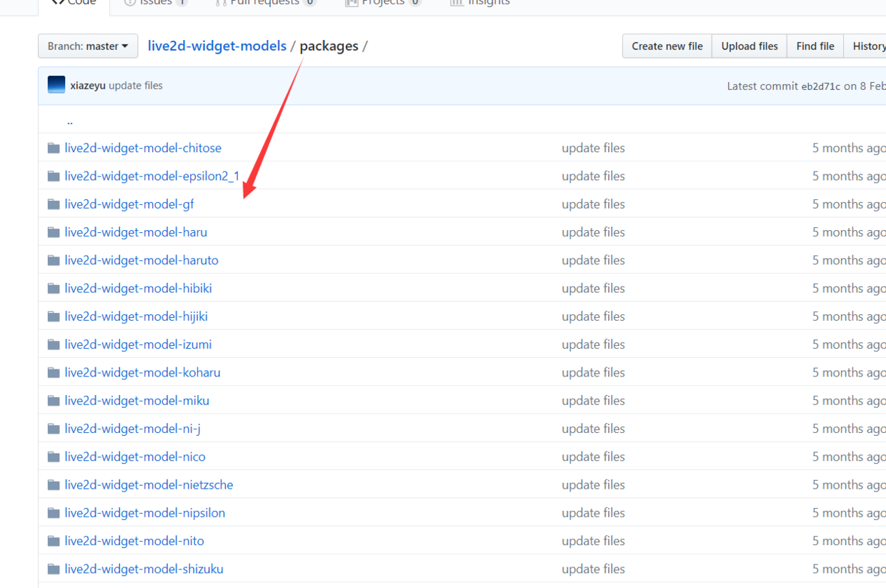Open live2d-widget-model-ni-j folder link
Viewport: 886px width, 588px height.
(x=132, y=429)
